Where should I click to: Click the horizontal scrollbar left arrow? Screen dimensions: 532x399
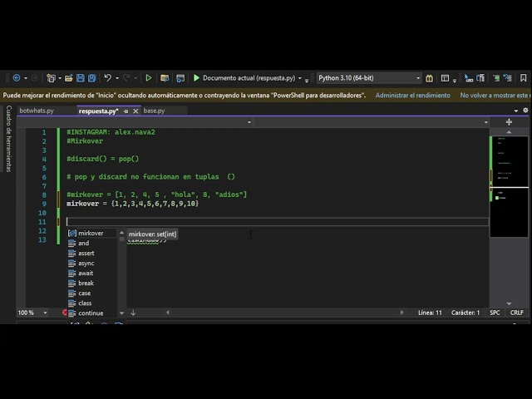(168, 313)
